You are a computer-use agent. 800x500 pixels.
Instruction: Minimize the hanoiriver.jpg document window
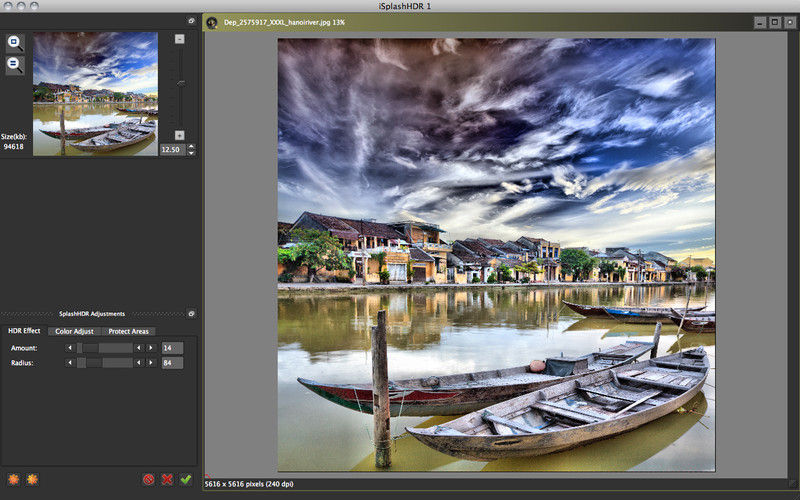pos(760,22)
